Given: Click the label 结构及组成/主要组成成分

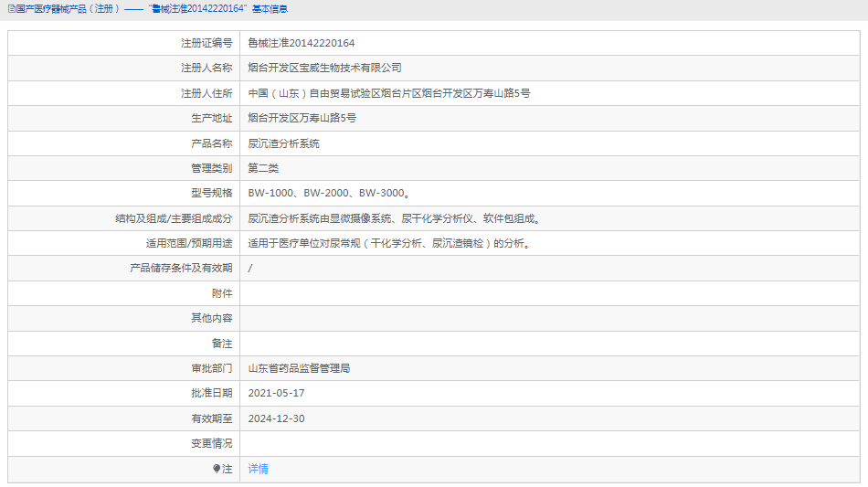Looking at the screenshot, I should click(x=174, y=218).
